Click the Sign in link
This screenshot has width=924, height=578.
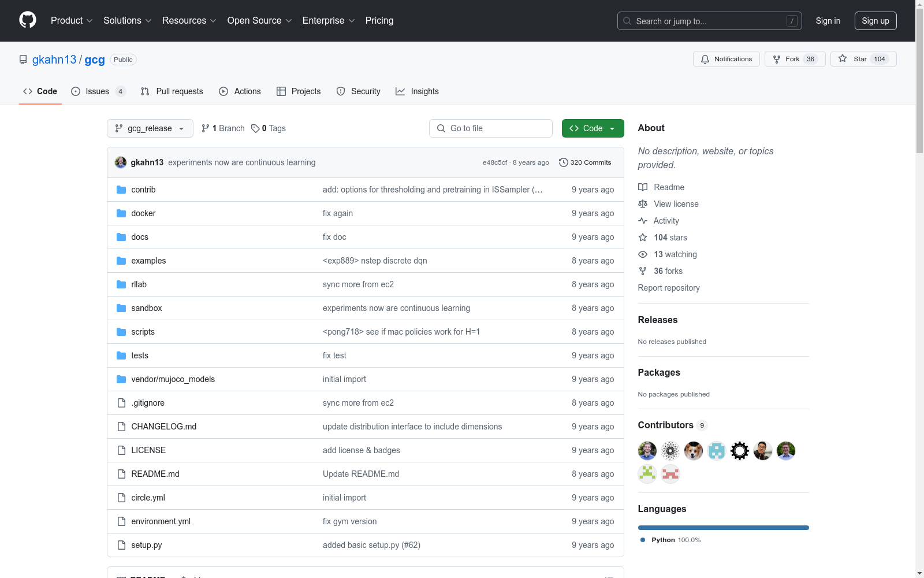[828, 21]
